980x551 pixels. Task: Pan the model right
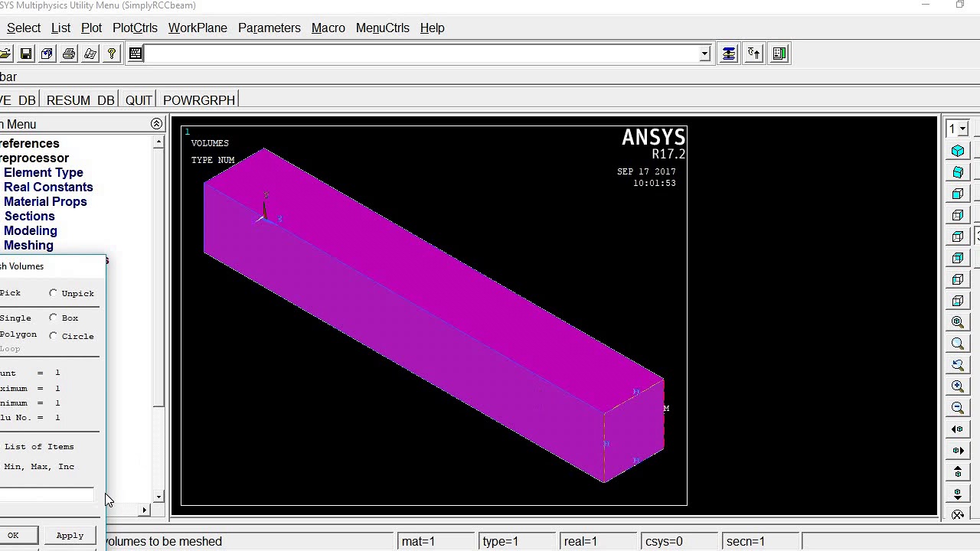pos(958,451)
